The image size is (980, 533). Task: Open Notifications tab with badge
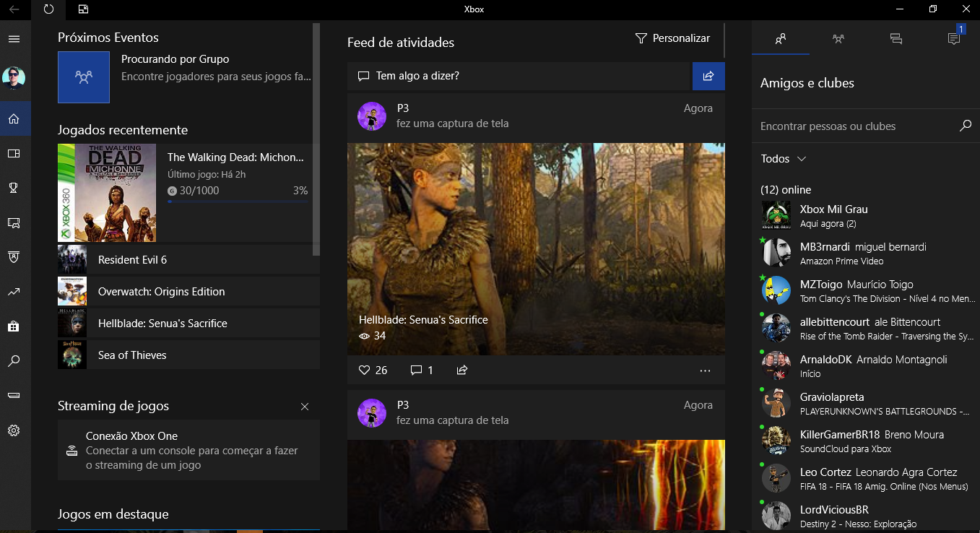click(954, 38)
